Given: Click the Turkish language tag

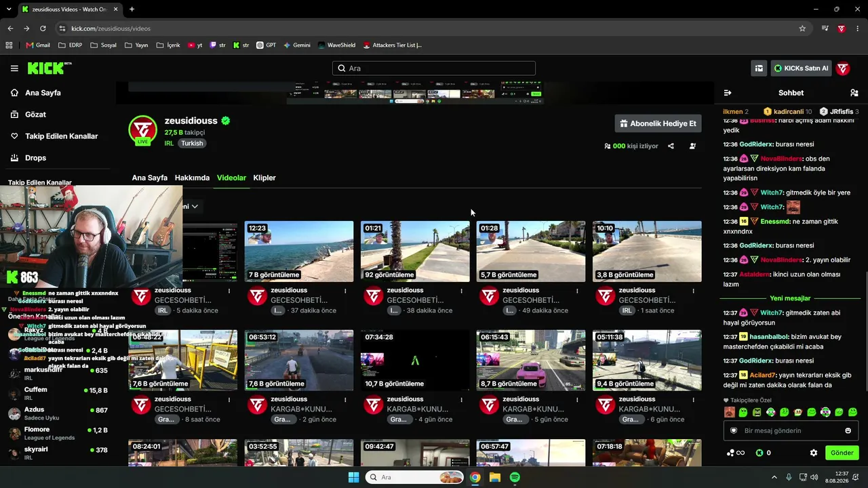Looking at the screenshot, I should tap(192, 143).
